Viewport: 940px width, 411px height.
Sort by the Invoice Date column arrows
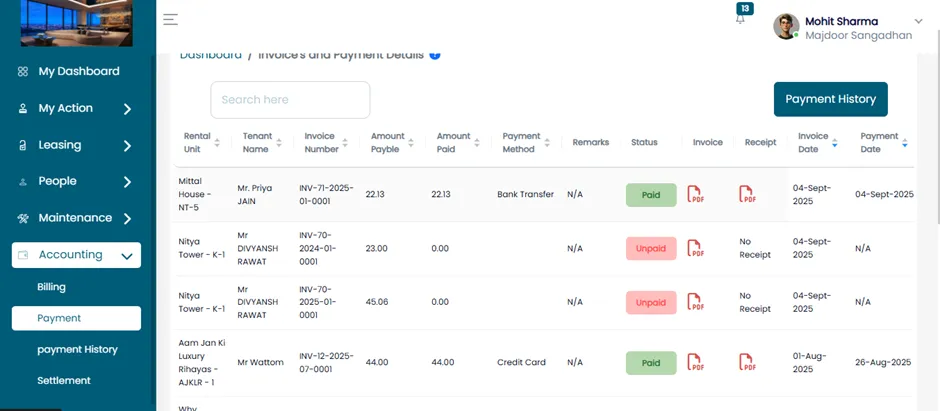[834, 143]
